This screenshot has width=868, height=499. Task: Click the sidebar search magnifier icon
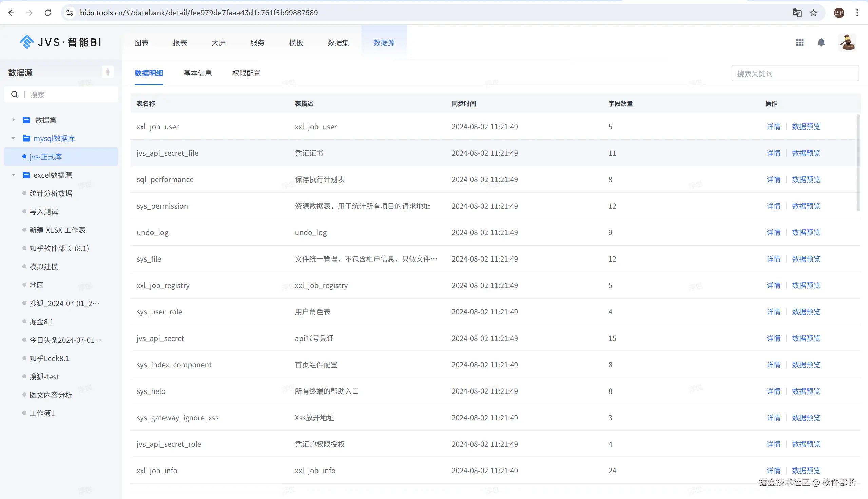(14, 94)
